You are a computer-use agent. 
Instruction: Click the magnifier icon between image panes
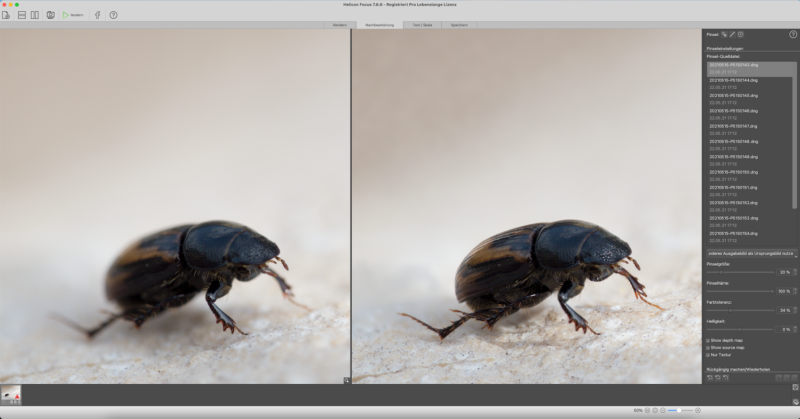coord(347,381)
